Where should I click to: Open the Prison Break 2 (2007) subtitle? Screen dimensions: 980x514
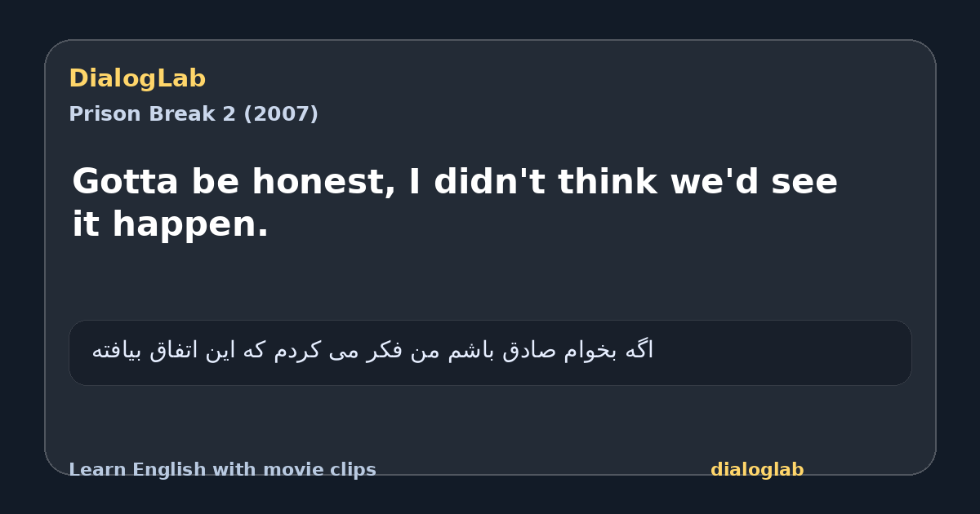(194, 114)
